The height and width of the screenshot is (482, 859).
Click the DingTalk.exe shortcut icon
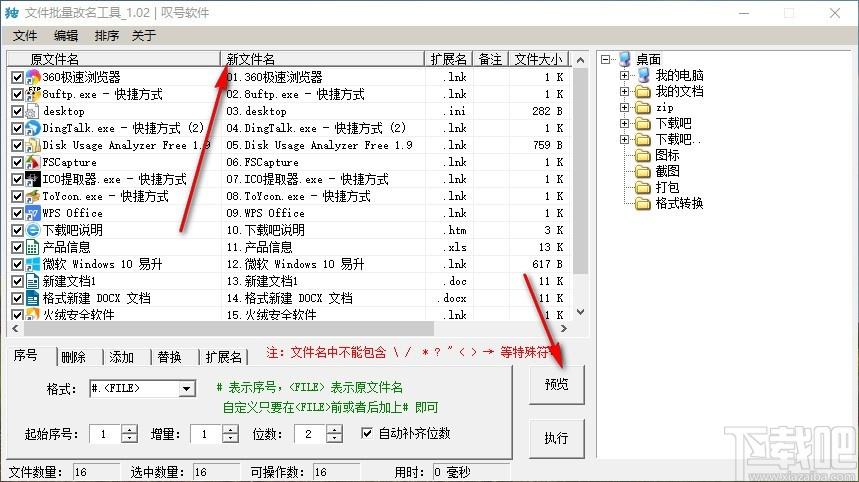pos(33,128)
